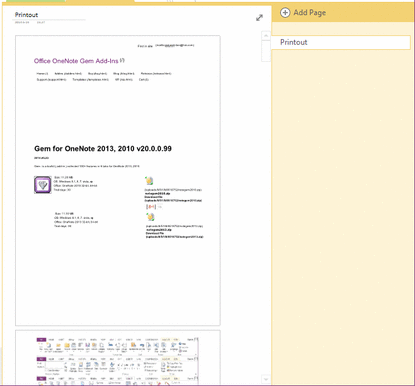Click the second download globe icon

pos(150,217)
